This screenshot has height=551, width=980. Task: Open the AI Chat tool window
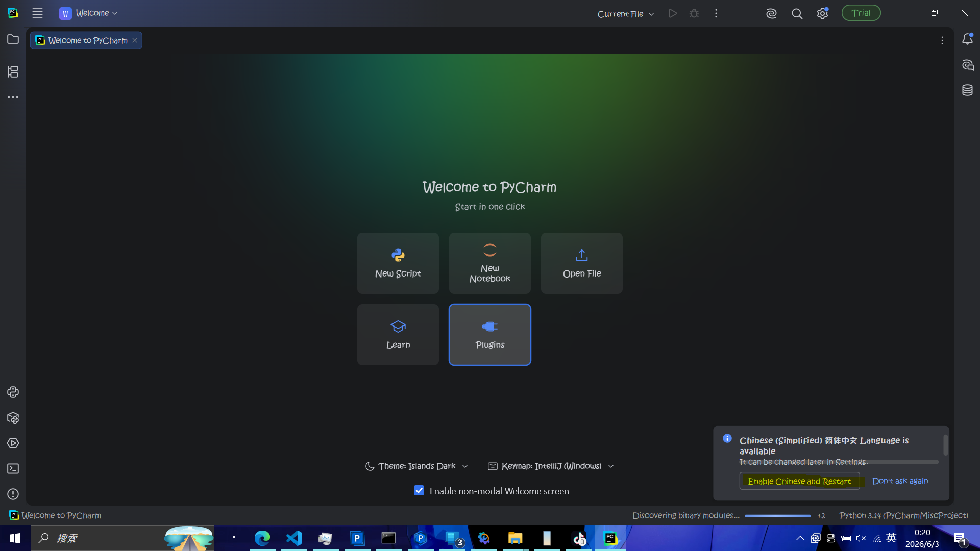click(967, 65)
